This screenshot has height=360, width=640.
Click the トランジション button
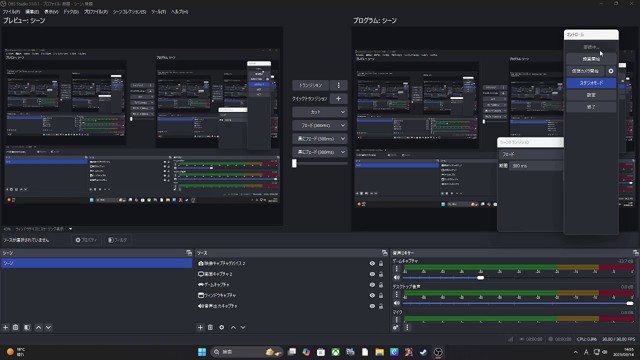[x=311, y=85]
